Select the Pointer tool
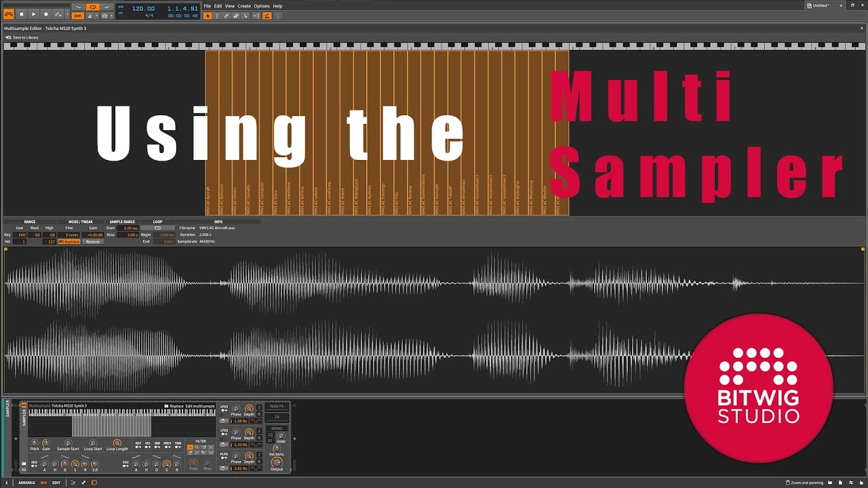This screenshot has height=488, width=868. [208, 16]
